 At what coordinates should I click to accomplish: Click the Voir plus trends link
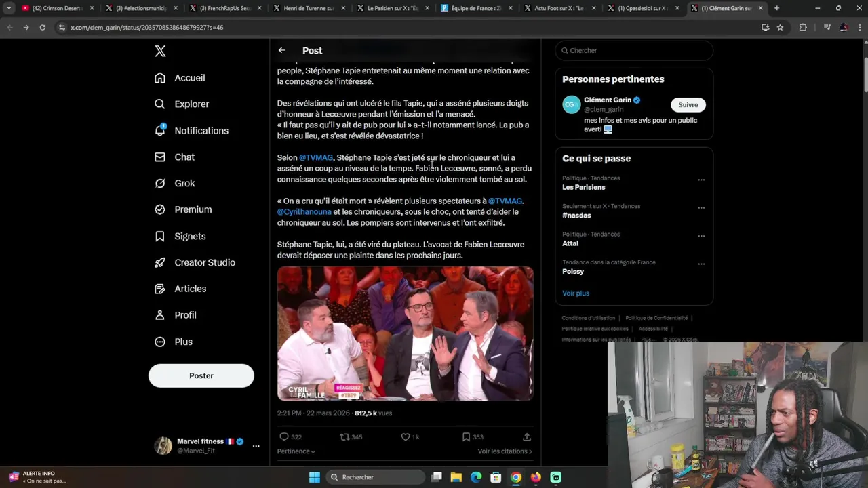(576, 293)
